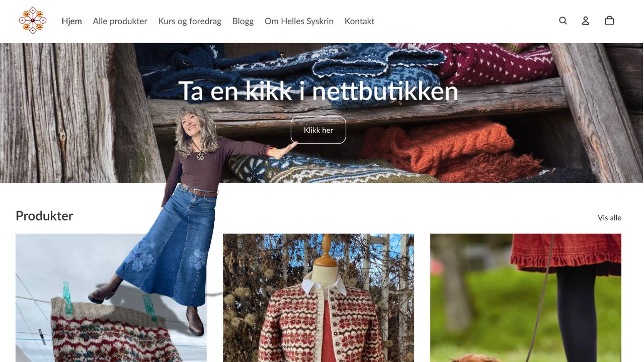Screen dimensions: 644x362
Task: Open the user account icon
Action: [586, 21]
